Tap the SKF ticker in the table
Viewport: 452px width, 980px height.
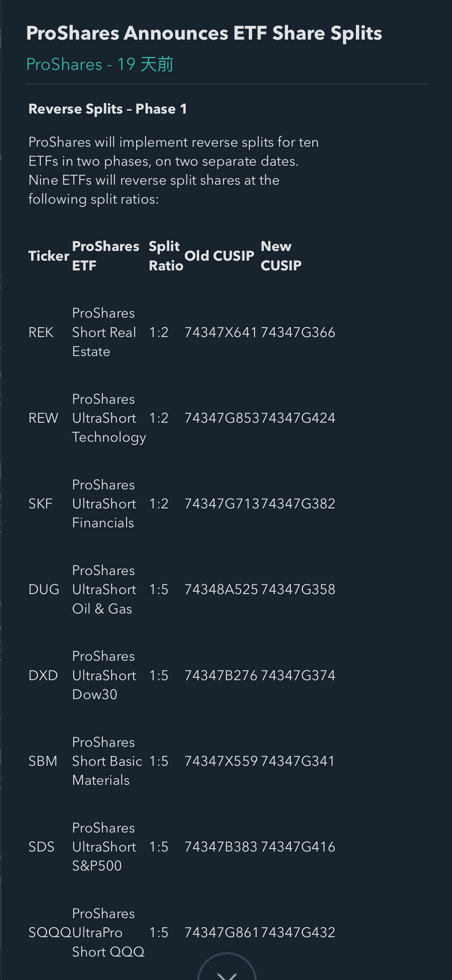(40, 504)
